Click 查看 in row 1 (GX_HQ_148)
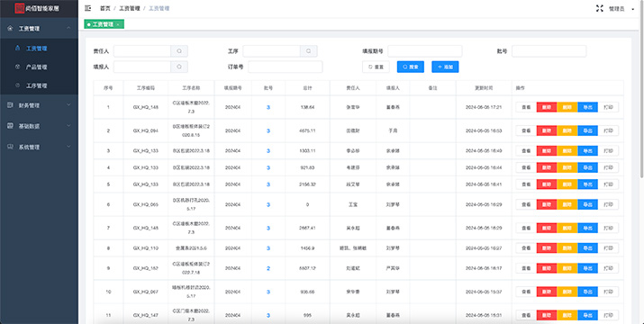 pyautogui.click(x=526, y=107)
